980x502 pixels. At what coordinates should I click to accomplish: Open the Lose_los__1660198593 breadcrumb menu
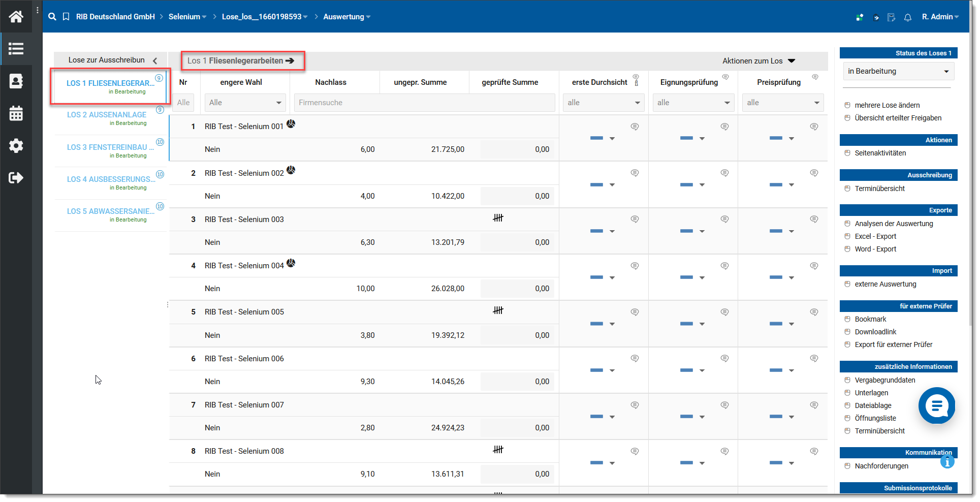click(265, 17)
